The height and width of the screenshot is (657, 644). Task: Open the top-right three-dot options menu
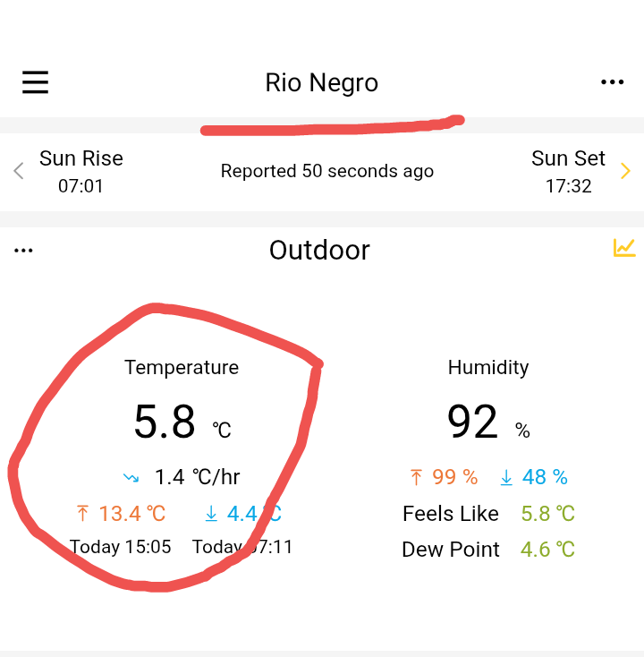612,82
